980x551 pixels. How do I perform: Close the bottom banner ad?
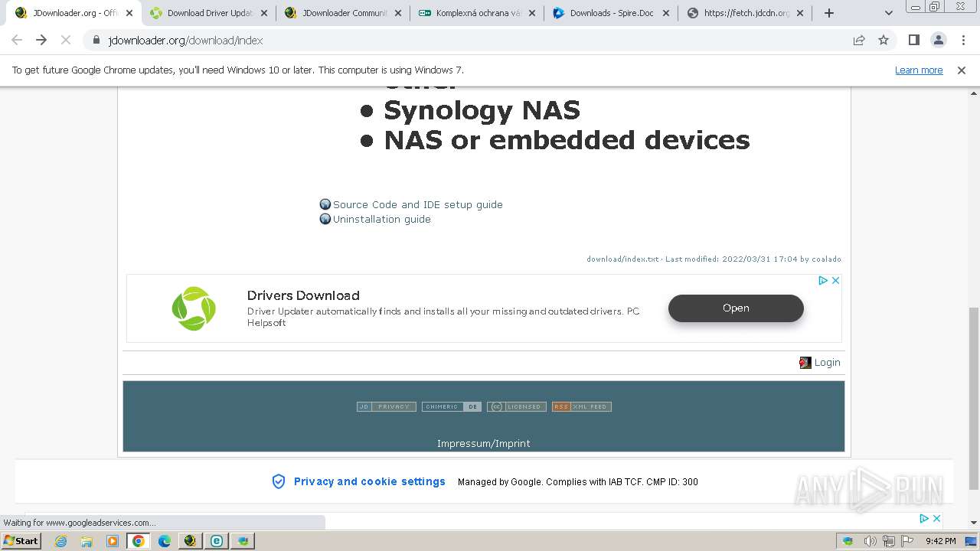click(x=936, y=518)
